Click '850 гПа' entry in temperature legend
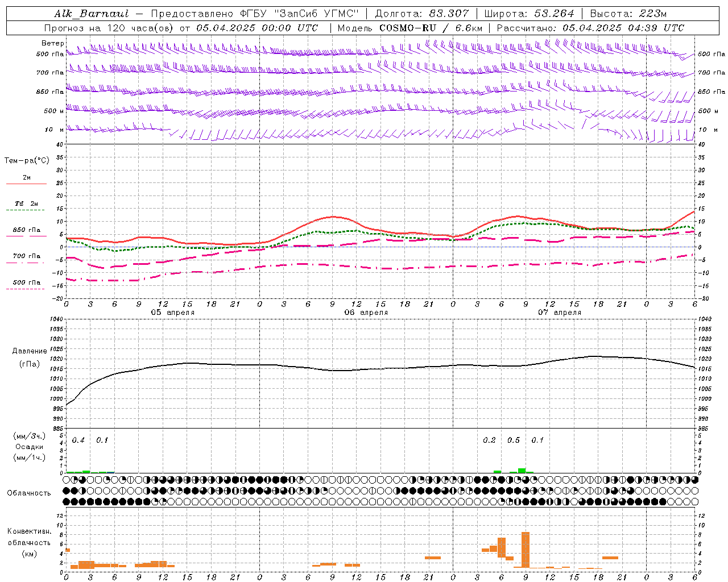728x582 pixels. coord(26,230)
